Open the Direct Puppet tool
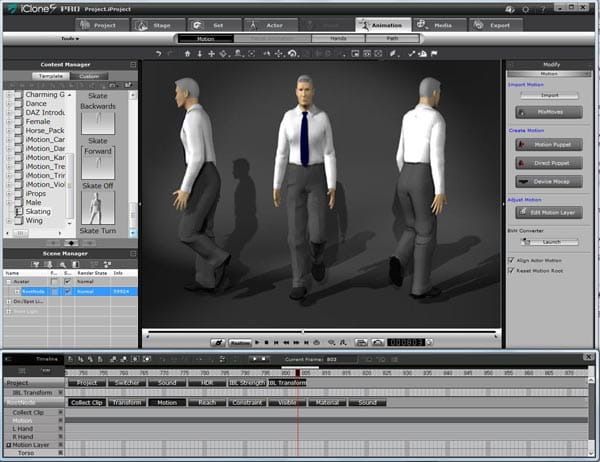This screenshot has height=462, width=600. 549,163
